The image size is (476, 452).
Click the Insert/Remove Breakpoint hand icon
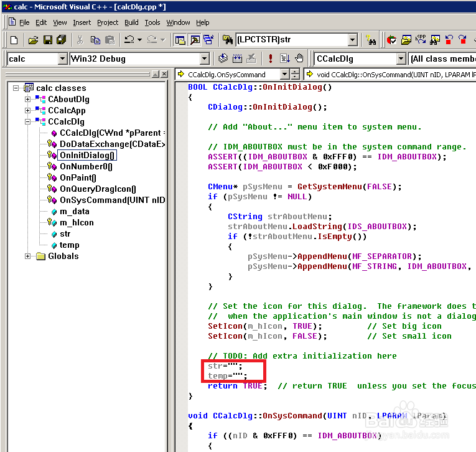[x=299, y=59]
